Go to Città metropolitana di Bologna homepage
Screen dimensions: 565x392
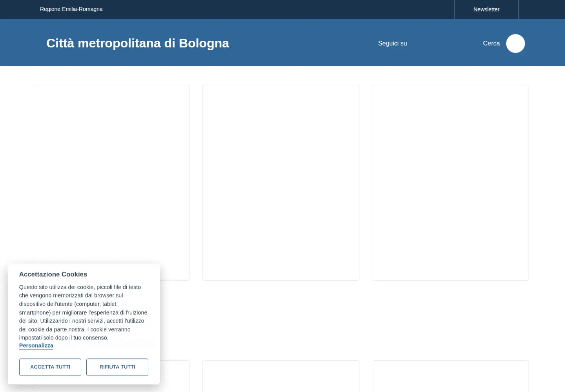[x=138, y=43]
